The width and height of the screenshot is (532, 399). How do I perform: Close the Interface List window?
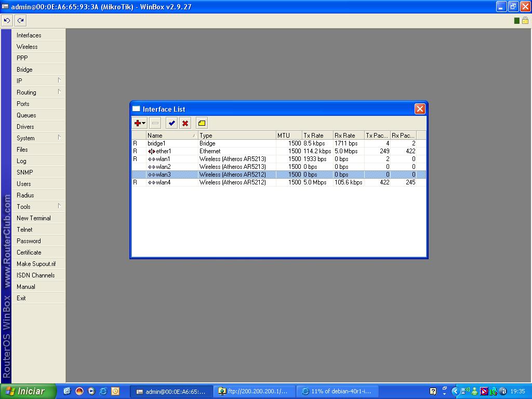tap(420, 109)
